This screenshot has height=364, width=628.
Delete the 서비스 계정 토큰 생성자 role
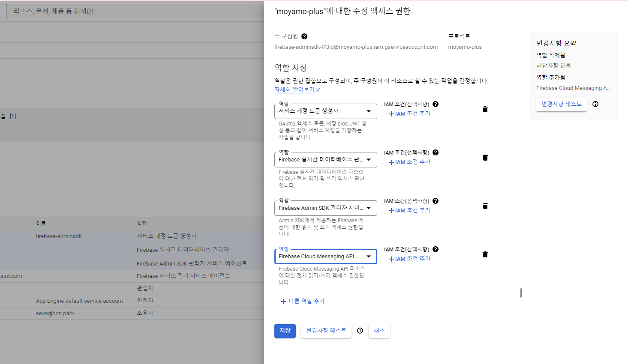pyautogui.click(x=485, y=109)
